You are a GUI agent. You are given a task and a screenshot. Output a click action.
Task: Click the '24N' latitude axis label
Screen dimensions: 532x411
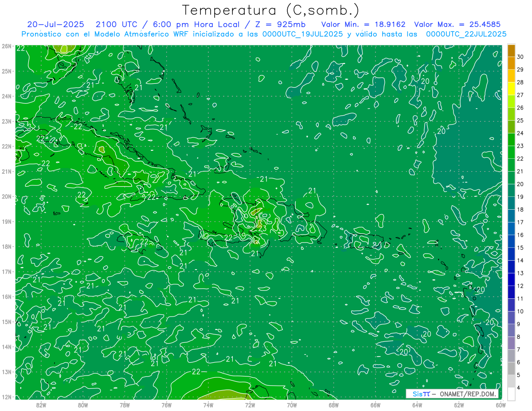pyautogui.click(x=7, y=96)
